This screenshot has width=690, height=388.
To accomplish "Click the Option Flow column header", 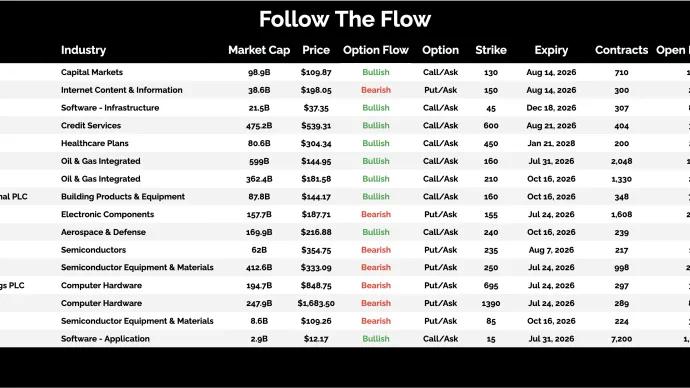I will click(x=376, y=50).
